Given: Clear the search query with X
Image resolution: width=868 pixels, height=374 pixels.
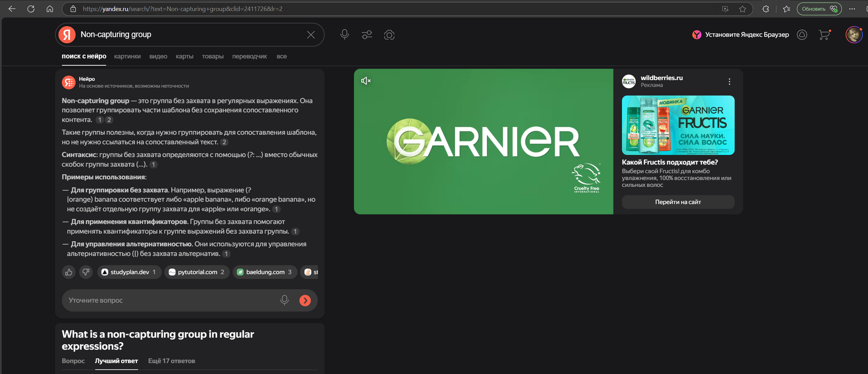Looking at the screenshot, I should pos(311,35).
